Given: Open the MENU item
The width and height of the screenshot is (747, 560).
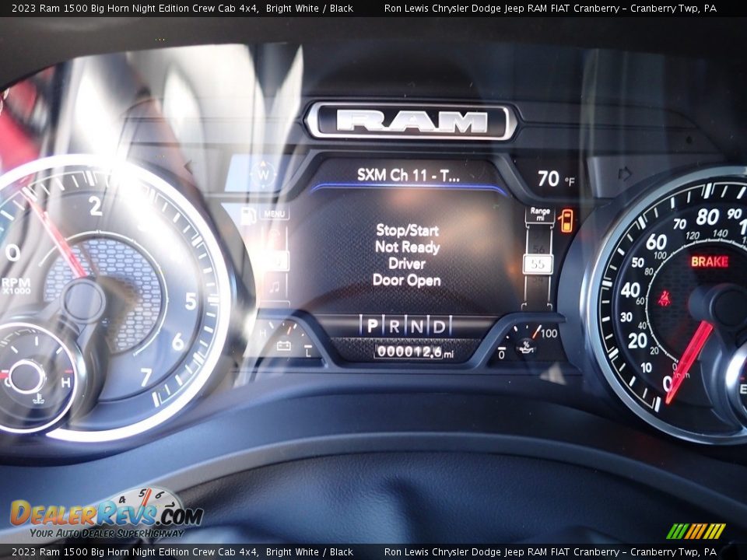Looking at the screenshot, I should click(275, 214).
